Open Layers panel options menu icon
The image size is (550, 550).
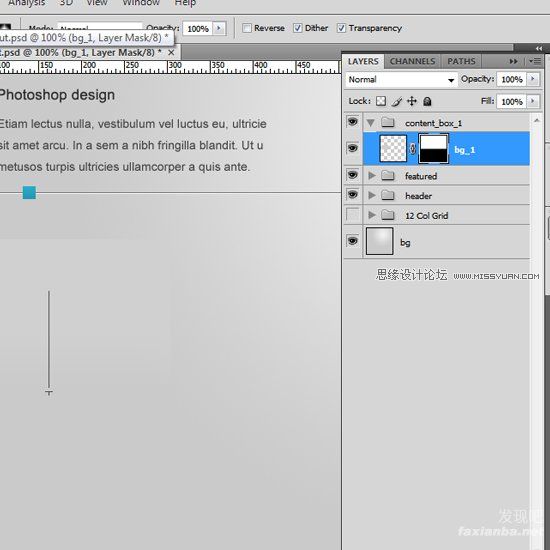(x=535, y=61)
